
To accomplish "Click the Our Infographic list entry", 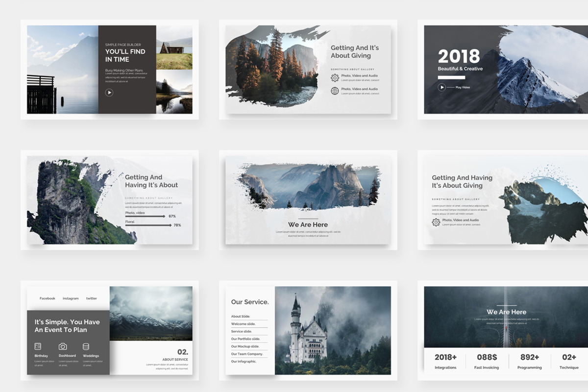I will click(243, 361).
